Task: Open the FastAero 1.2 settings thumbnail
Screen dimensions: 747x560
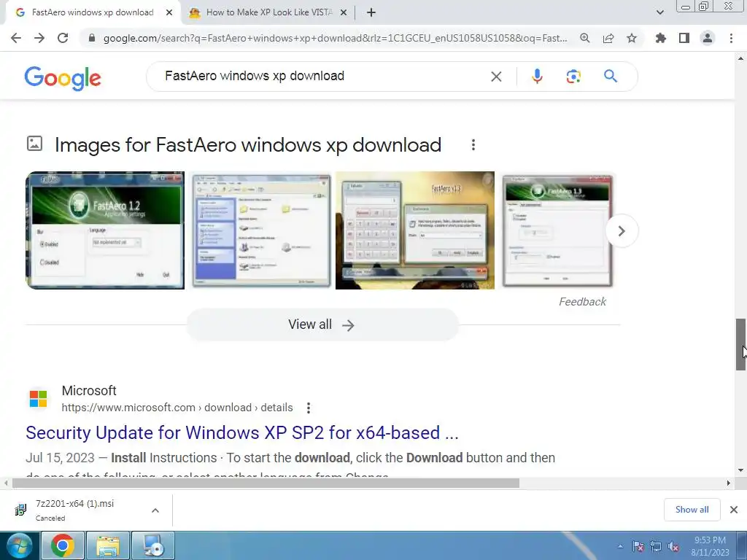Action: pyautogui.click(x=105, y=230)
